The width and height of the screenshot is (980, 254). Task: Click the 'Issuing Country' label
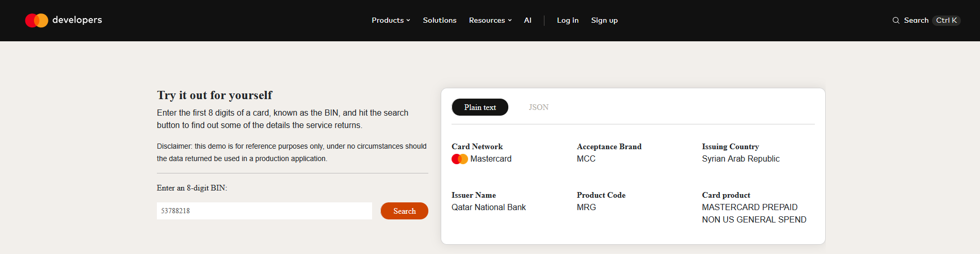(730, 147)
